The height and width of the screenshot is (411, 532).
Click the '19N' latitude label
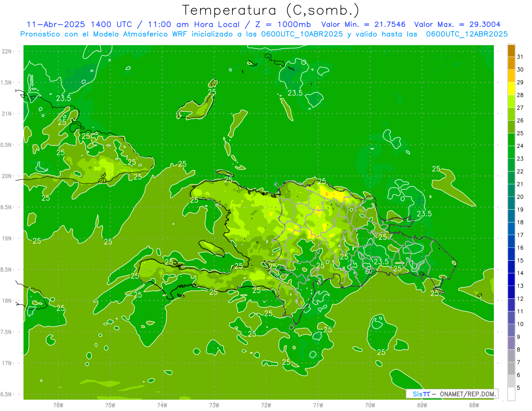click(x=7, y=239)
